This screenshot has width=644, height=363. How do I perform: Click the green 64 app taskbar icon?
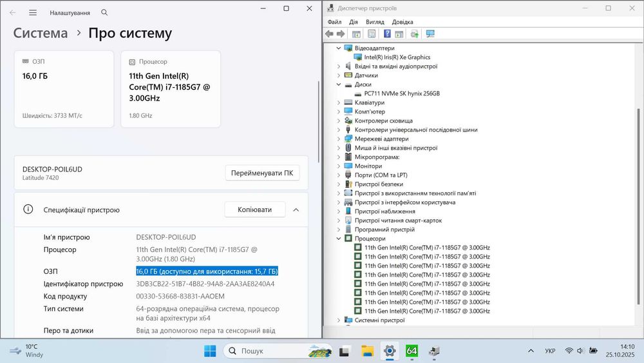tap(412, 351)
